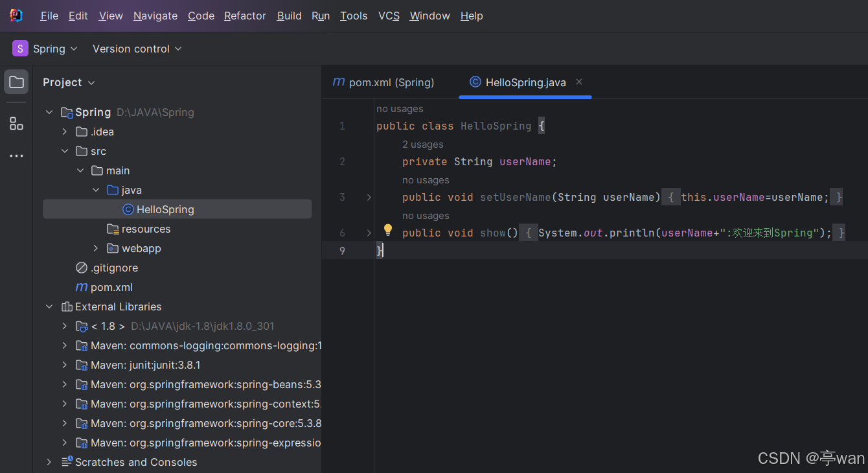This screenshot has height=473, width=868.
Task: Select .gitignore in the project tree
Action: [x=177, y=268]
